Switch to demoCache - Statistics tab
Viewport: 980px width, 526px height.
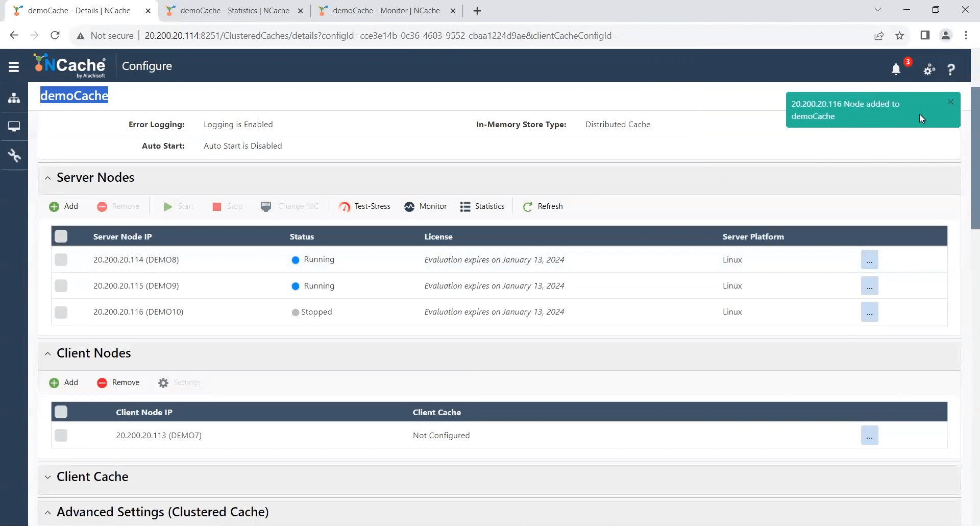(235, 11)
